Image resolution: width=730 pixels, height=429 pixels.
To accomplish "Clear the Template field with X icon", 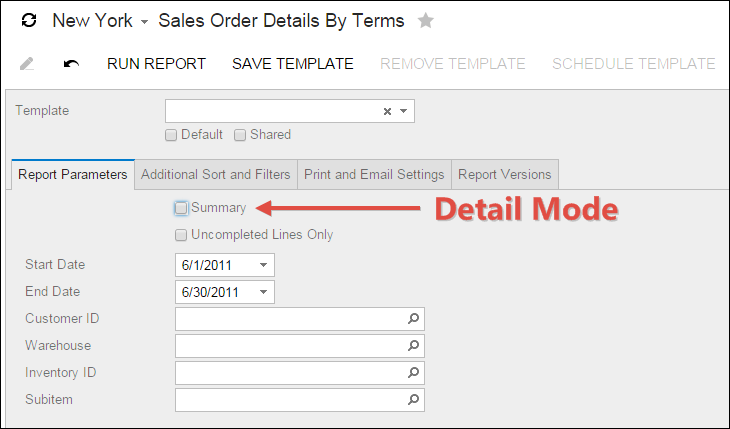I will pos(387,111).
